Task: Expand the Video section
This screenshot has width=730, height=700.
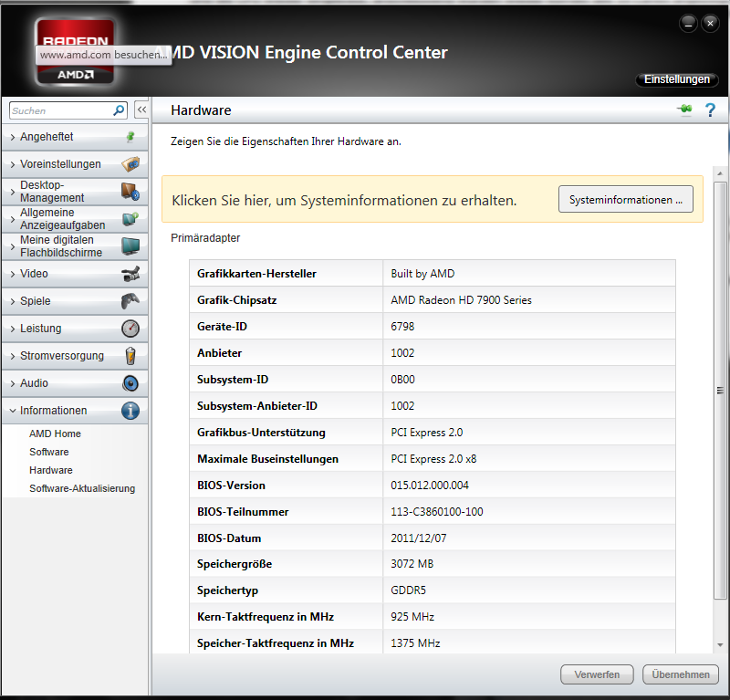Action: (13, 274)
